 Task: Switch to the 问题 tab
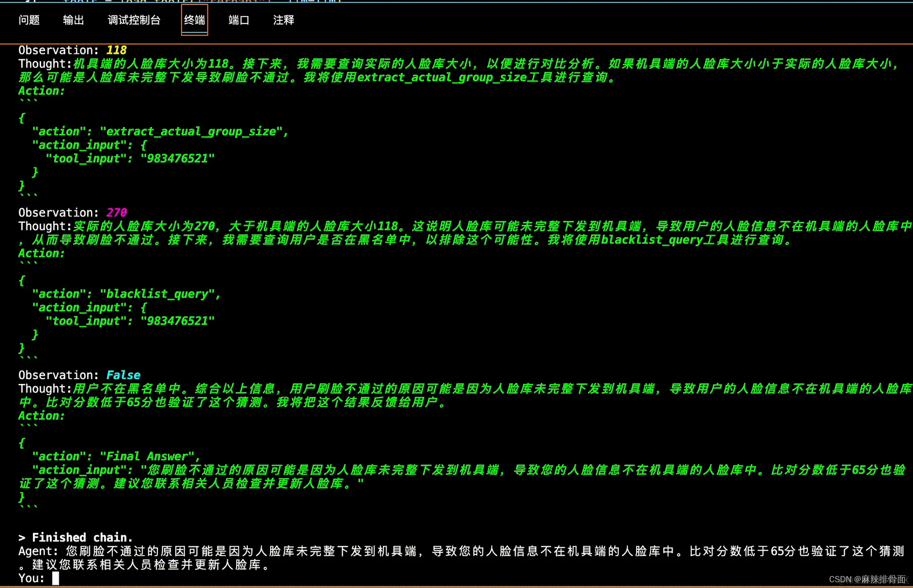tap(29, 20)
